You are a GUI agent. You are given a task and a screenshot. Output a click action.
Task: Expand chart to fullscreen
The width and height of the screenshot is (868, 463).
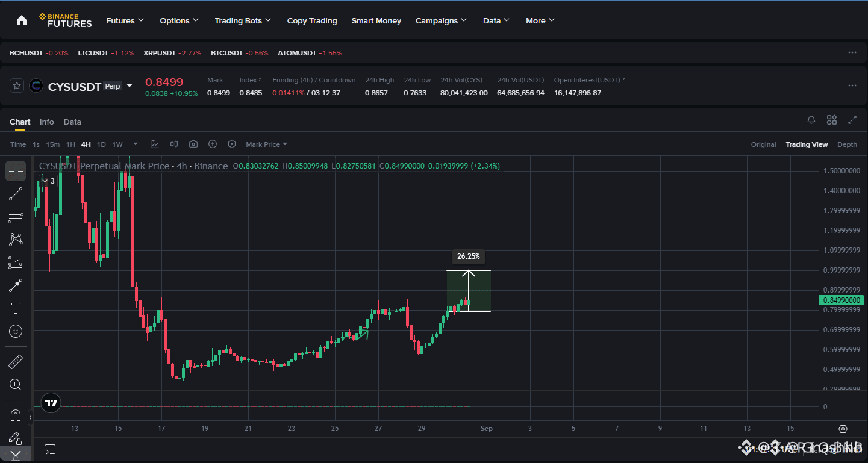(x=852, y=120)
